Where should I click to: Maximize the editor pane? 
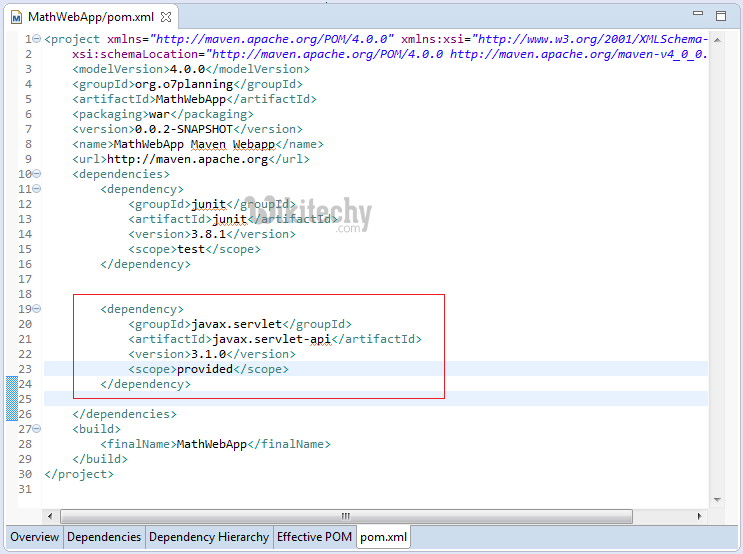721,16
